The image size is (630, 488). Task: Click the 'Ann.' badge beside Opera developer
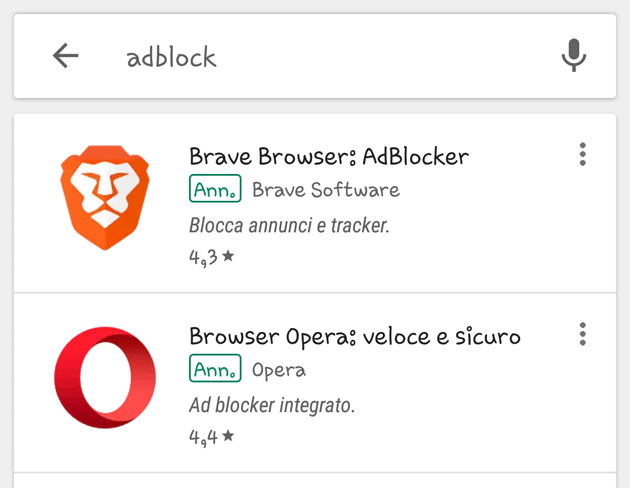(216, 370)
